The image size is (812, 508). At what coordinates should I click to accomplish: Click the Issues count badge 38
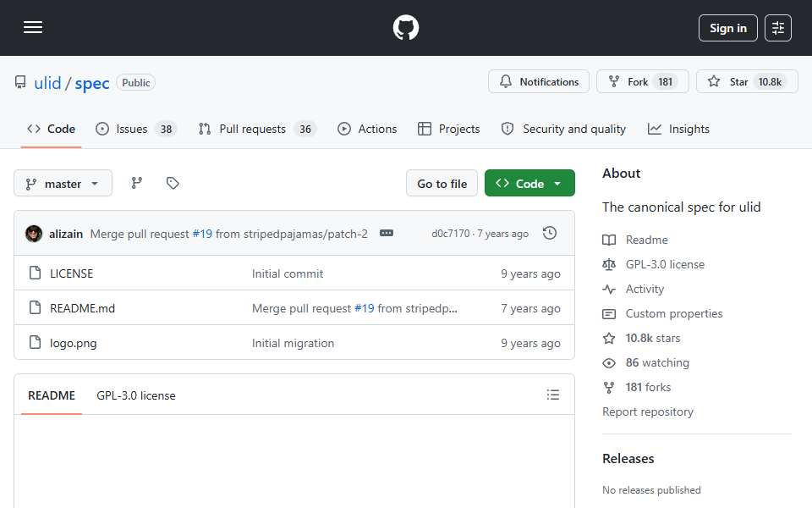[x=166, y=129]
